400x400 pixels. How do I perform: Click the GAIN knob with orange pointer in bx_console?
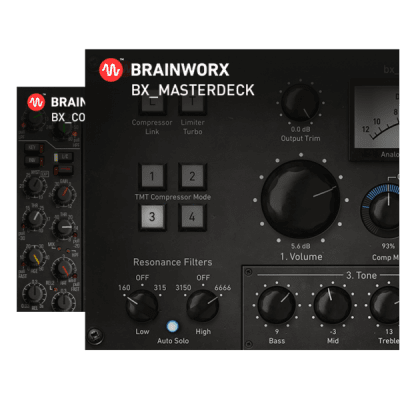pyautogui.click(x=63, y=193)
